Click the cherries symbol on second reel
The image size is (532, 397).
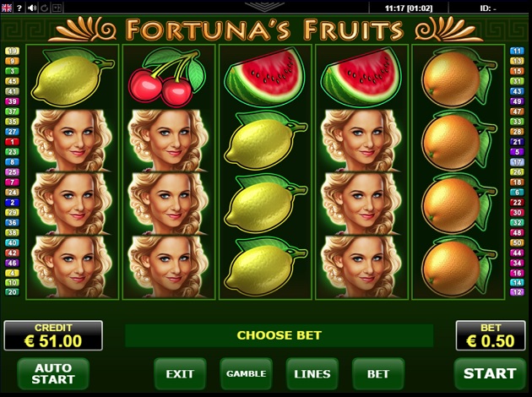click(167, 77)
